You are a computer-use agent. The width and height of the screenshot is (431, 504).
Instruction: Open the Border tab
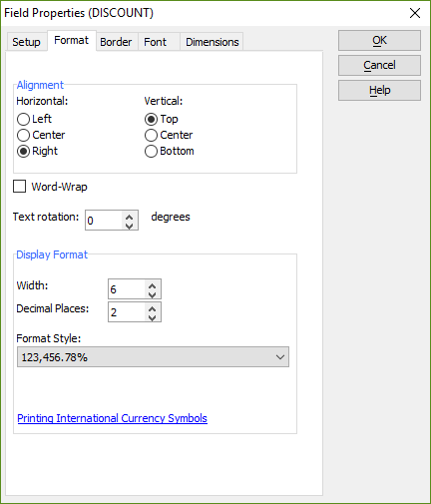click(116, 42)
